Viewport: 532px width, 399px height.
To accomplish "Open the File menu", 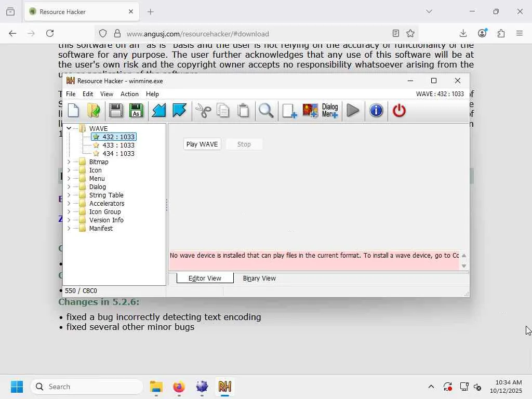I will [x=71, y=94].
